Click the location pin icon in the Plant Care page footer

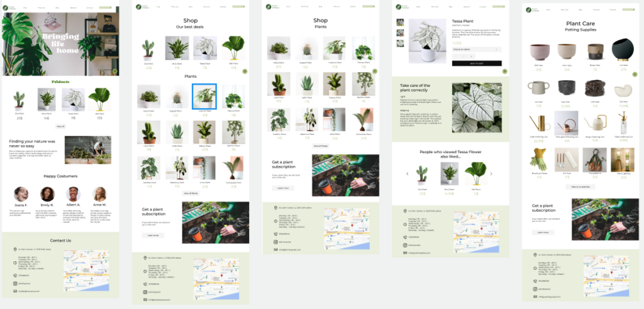click(x=535, y=255)
